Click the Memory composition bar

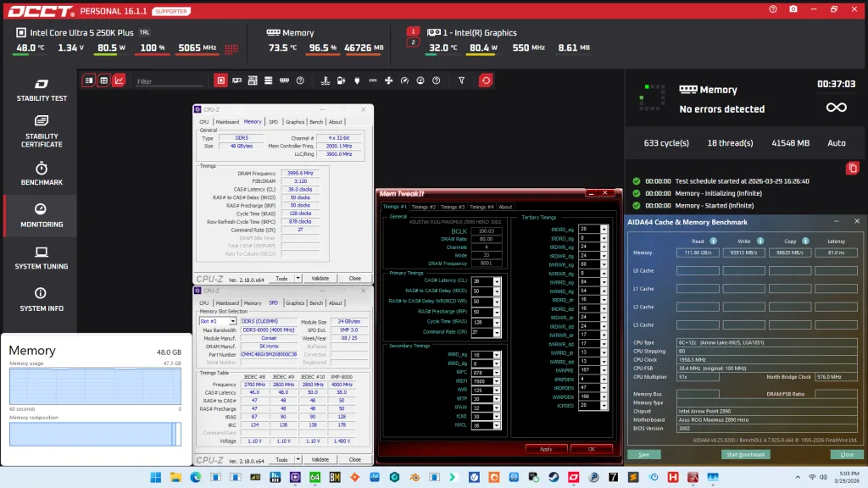[x=95, y=434]
